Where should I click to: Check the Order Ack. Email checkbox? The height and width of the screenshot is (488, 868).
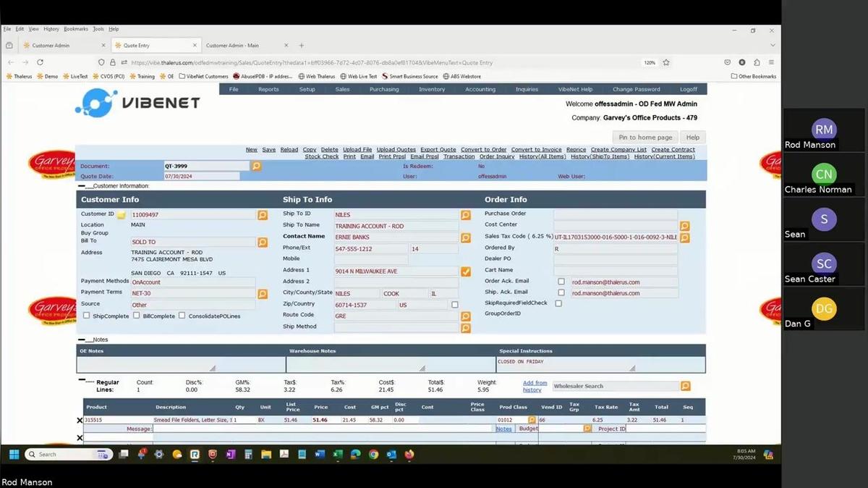pos(561,282)
